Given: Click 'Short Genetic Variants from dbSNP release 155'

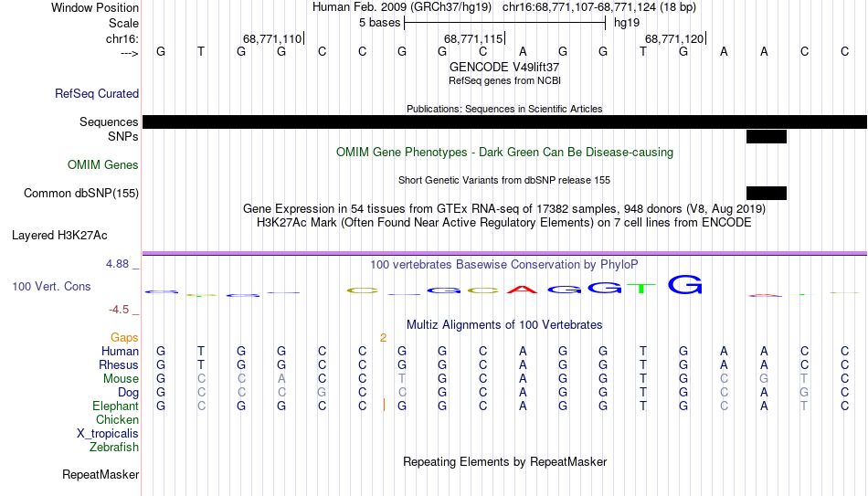Looking at the screenshot, I should click(x=504, y=181).
